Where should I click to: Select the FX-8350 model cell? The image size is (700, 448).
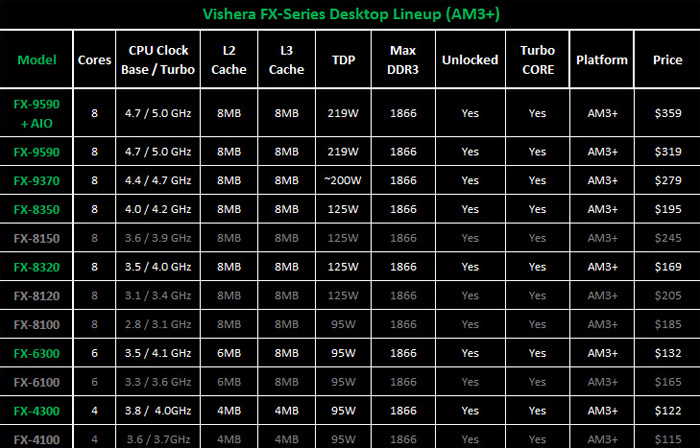37,209
